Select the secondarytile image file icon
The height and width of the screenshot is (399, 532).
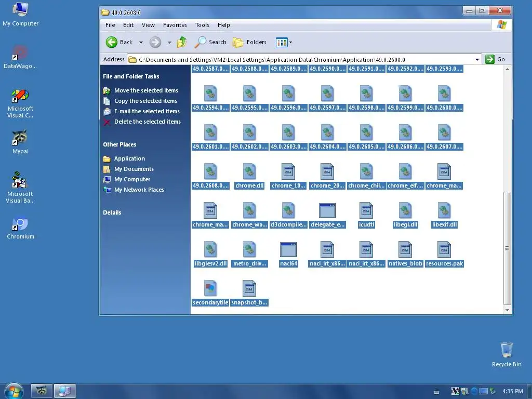(210, 288)
